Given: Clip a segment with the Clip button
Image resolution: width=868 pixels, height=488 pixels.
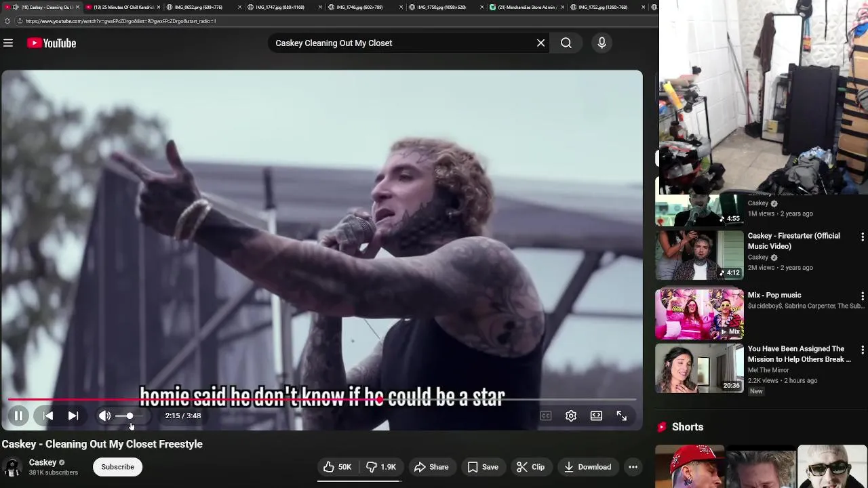Looking at the screenshot, I should (530, 467).
